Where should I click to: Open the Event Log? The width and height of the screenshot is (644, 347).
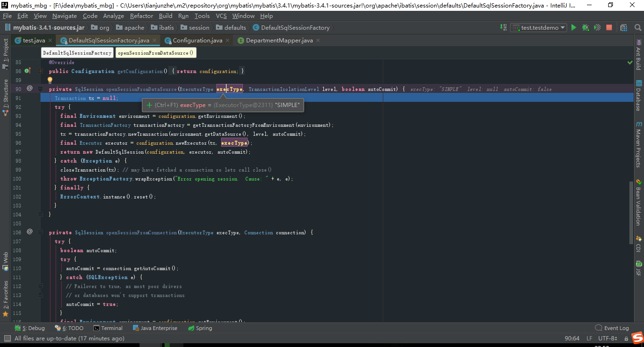click(612, 328)
